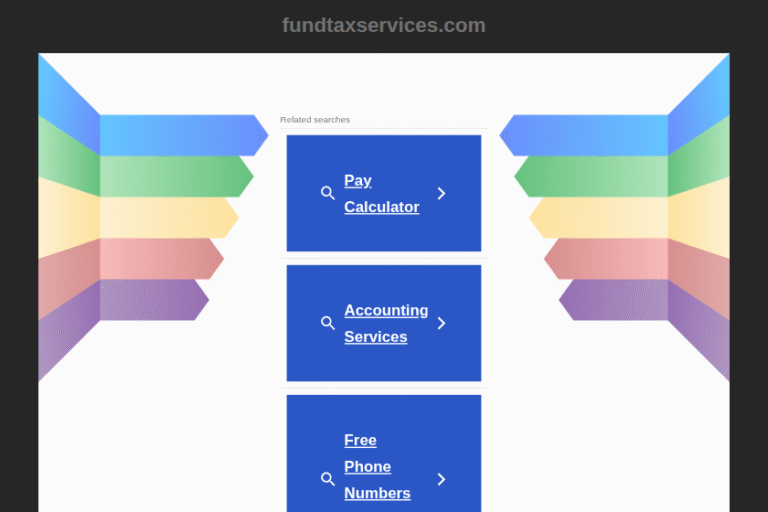Click the blue arrow banner on the left

[180, 135]
